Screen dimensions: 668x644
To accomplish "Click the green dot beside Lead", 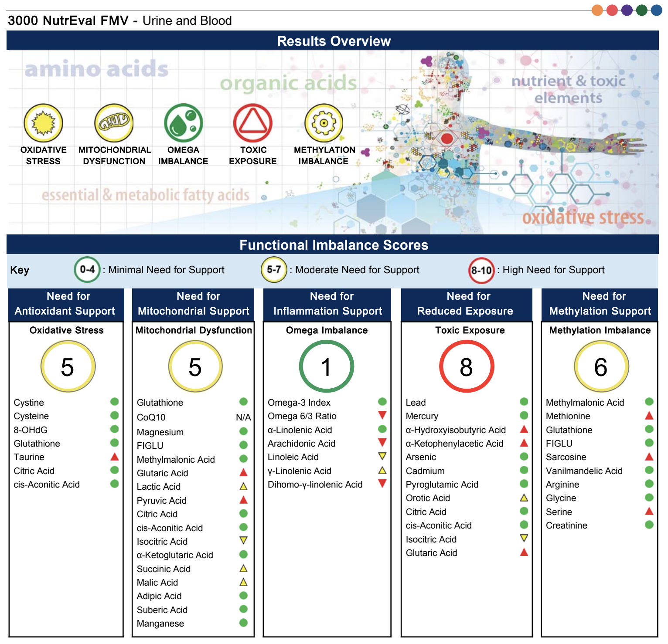I will click(x=524, y=401).
